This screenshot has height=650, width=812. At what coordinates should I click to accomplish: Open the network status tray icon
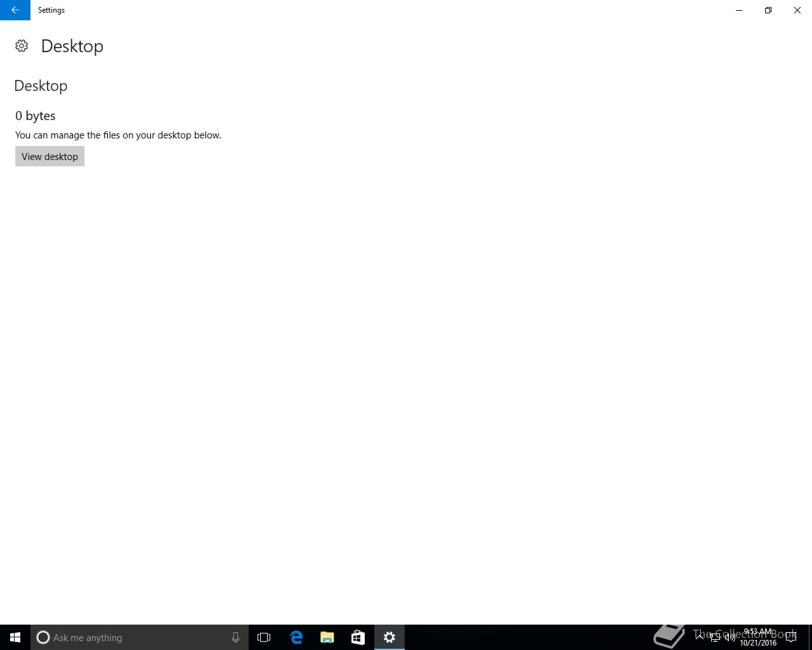tap(715, 637)
